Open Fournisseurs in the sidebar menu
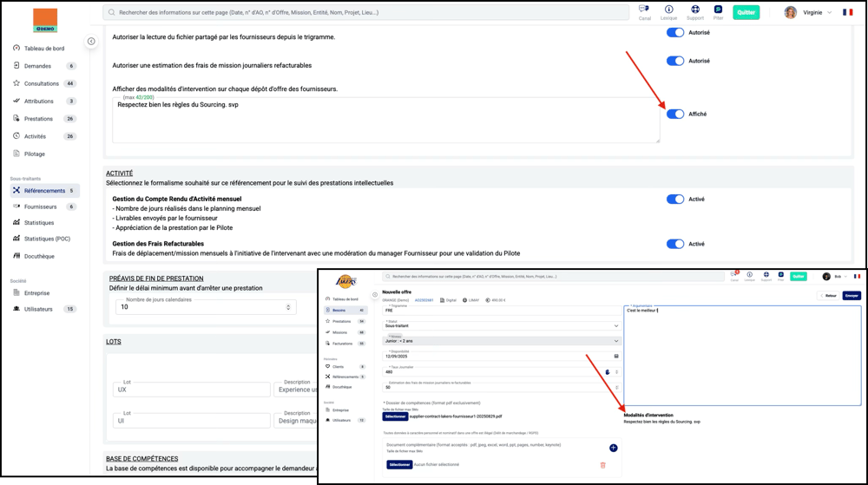Screen dimensions: 868x485 click(x=40, y=206)
